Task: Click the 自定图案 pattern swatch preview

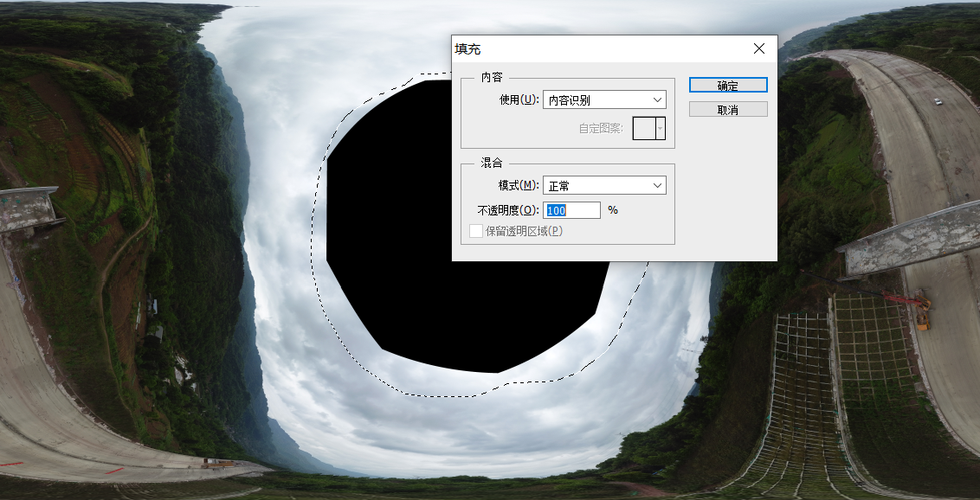Action: [644, 128]
